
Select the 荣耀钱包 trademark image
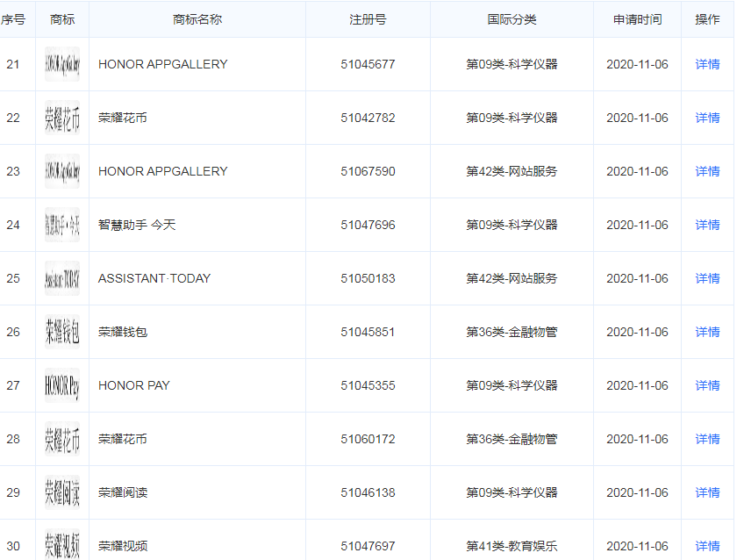[x=62, y=332]
